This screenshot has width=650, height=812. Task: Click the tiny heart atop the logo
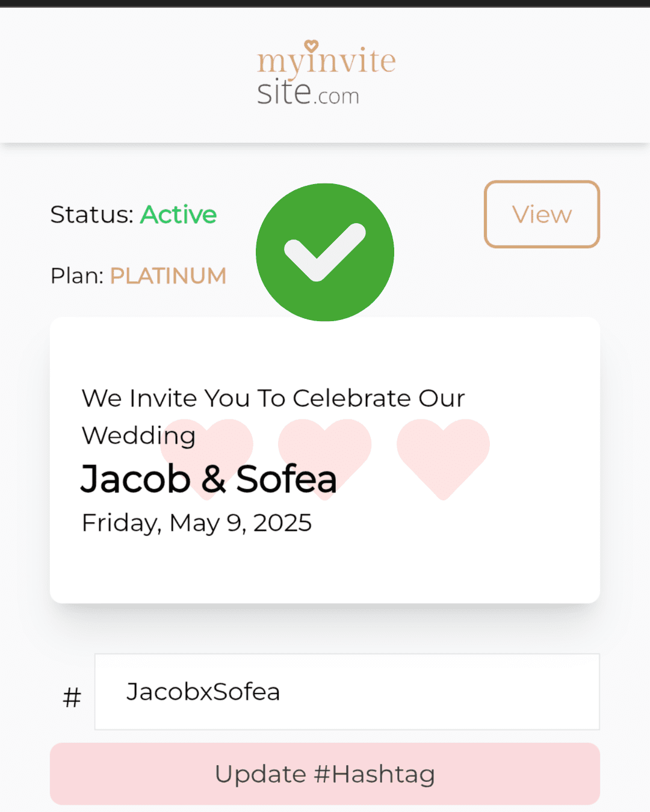(x=311, y=46)
